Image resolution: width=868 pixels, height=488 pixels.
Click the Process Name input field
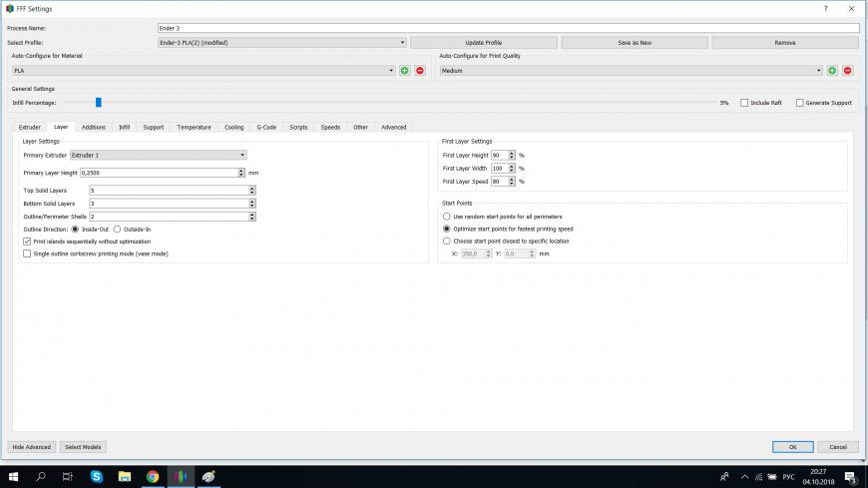(x=508, y=28)
